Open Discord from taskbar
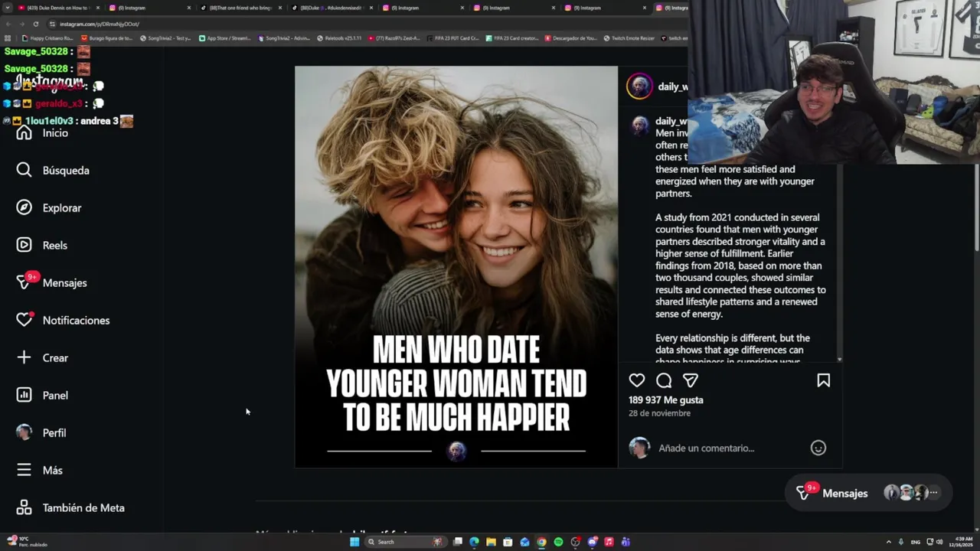The image size is (980, 551). pos(592,542)
